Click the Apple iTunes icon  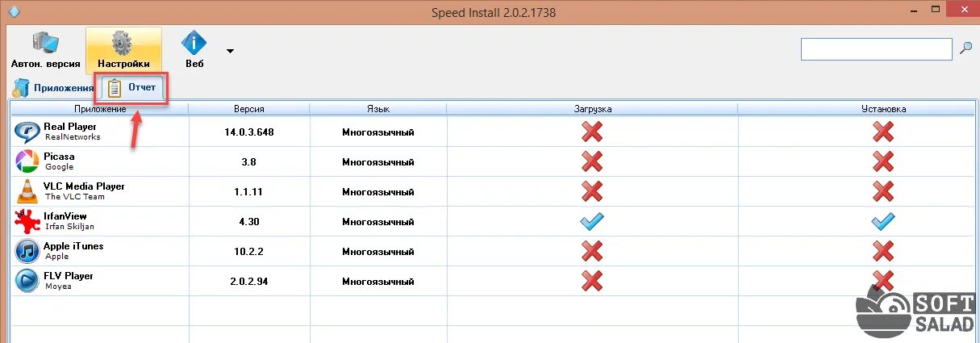point(27,251)
